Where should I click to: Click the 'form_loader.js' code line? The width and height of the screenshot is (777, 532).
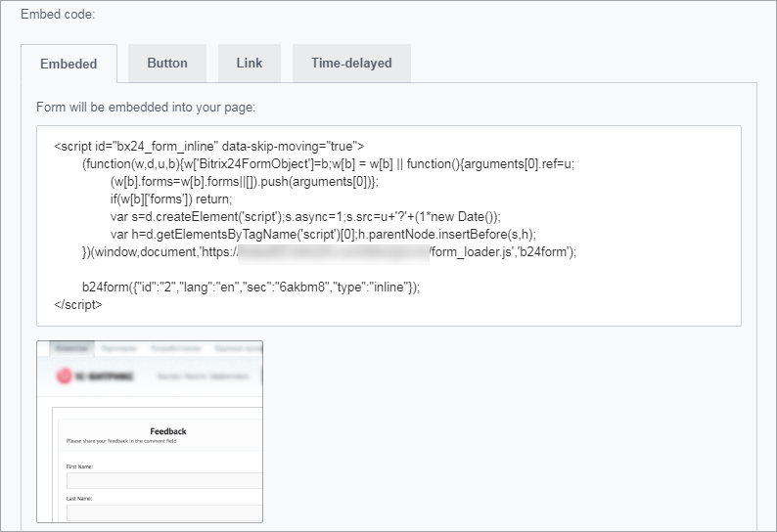[329, 252]
